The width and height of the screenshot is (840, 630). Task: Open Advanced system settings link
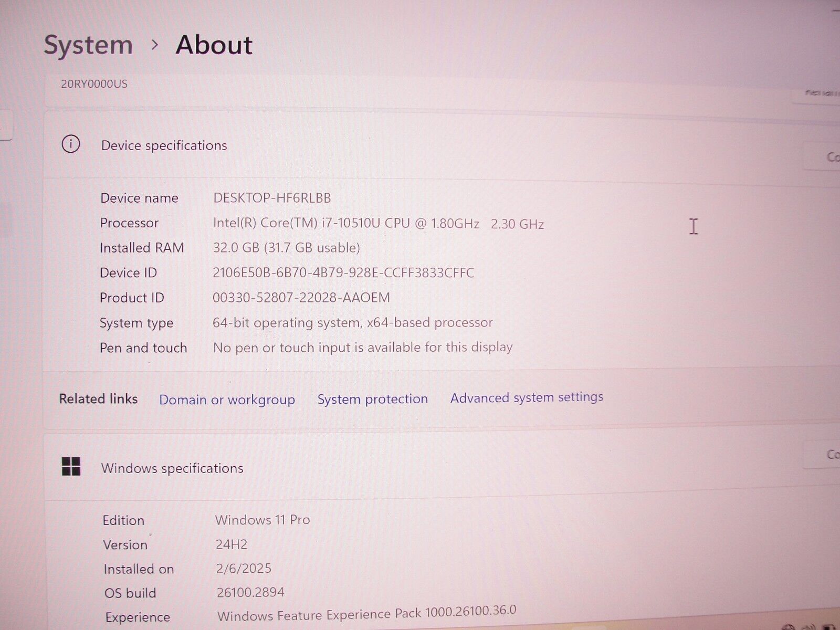click(527, 397)
